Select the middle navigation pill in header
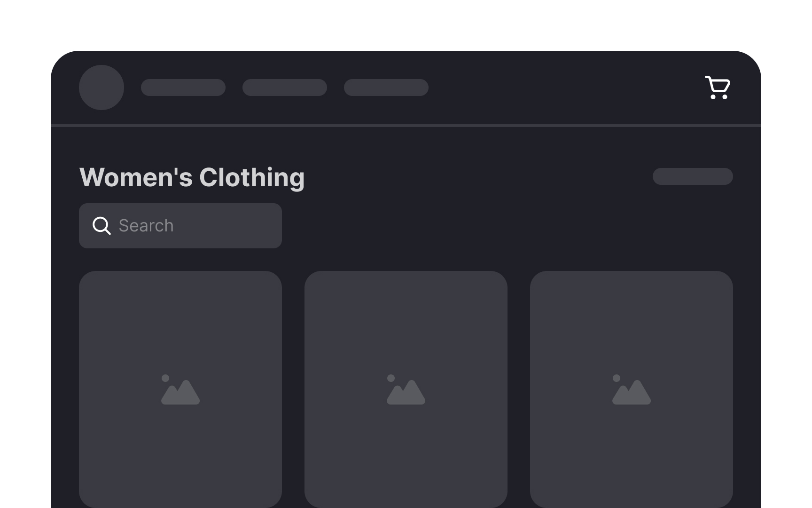This screenshot has width=812, height=508. pos(285,87)
